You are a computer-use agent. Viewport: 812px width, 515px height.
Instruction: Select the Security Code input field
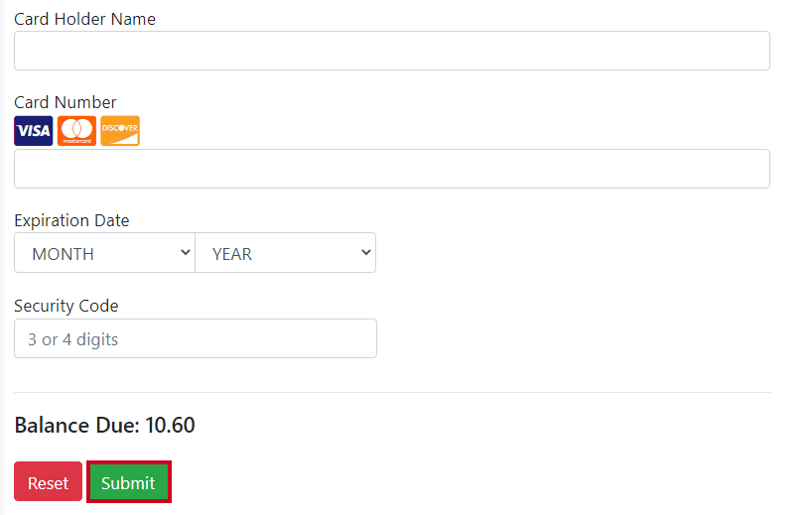click(196, 338)
